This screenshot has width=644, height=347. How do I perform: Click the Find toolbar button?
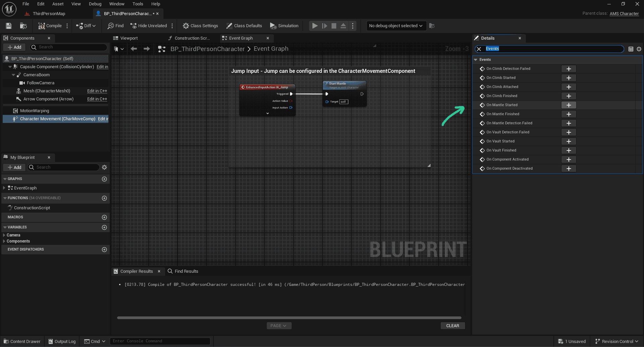[116, 26]
